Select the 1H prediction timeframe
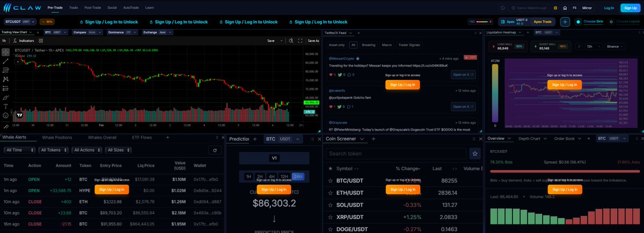 point(249,176)
